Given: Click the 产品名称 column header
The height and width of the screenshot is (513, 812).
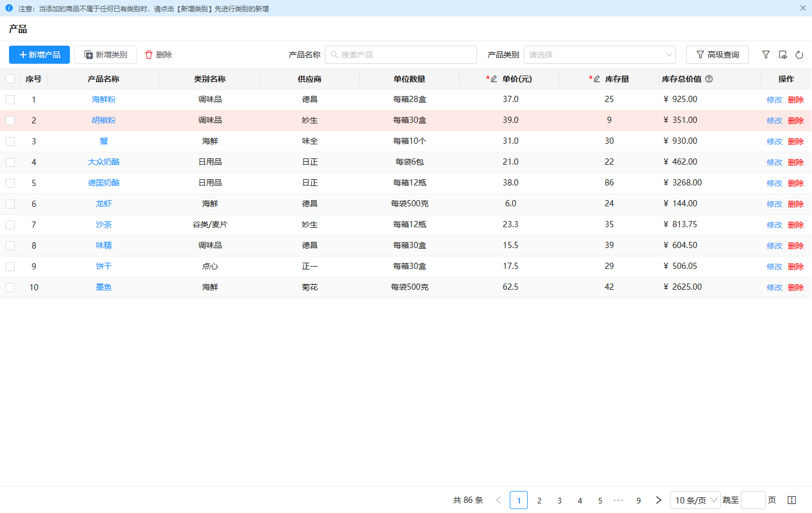Looking at the screenshot, I should point(103,79).
